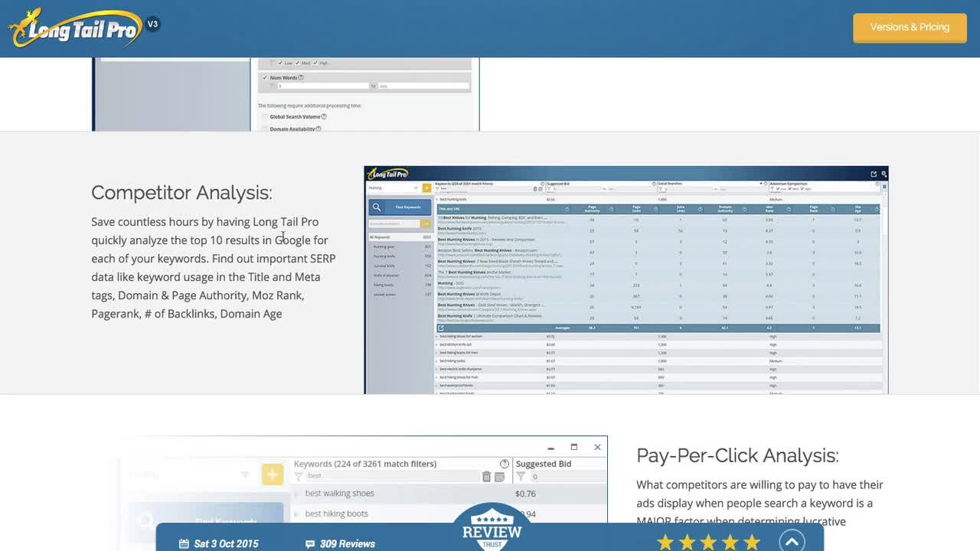Click the Long Tail Pro logo inside screenshot

pos(387,174)
